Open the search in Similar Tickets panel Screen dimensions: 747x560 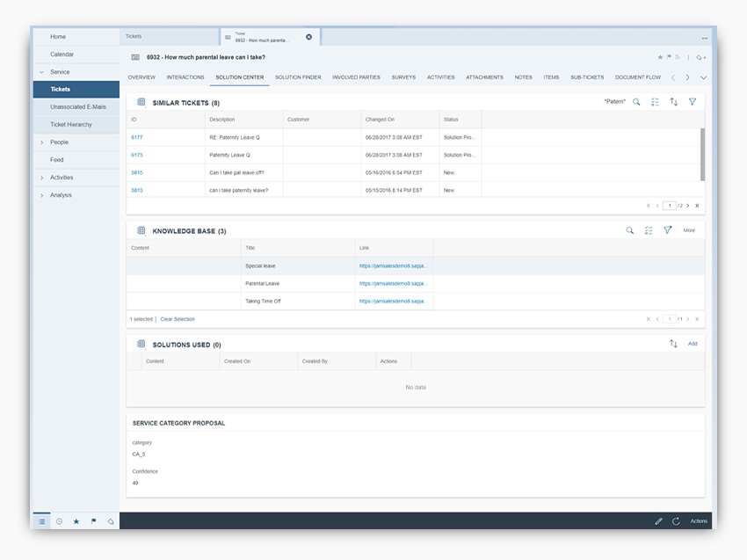point(636,101)
